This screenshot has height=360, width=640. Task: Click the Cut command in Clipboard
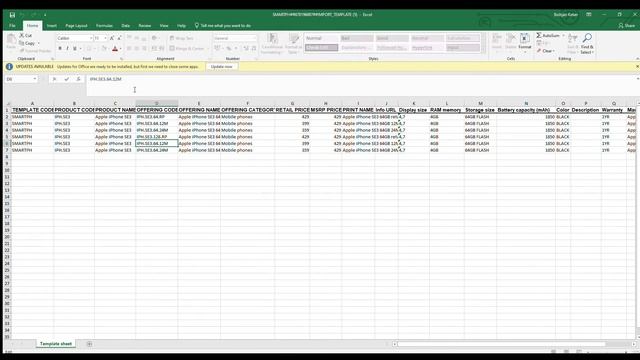tap(26, 36)
